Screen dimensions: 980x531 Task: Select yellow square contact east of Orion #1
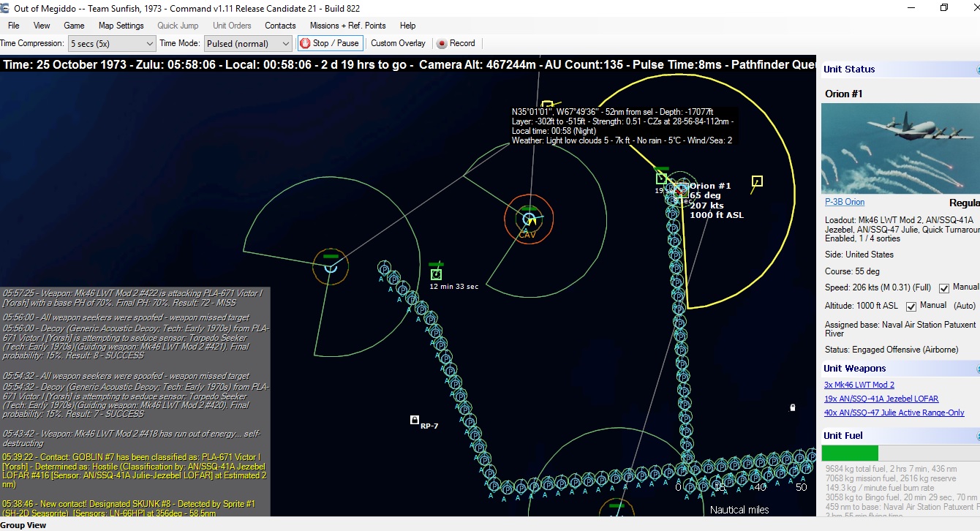tap(757, 181)
